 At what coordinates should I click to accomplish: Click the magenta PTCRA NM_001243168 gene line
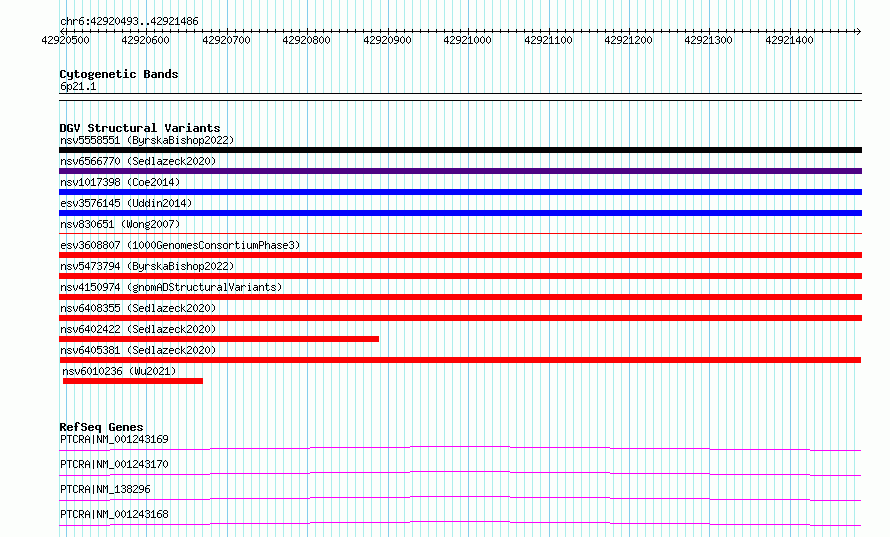(x=460, y=523)
